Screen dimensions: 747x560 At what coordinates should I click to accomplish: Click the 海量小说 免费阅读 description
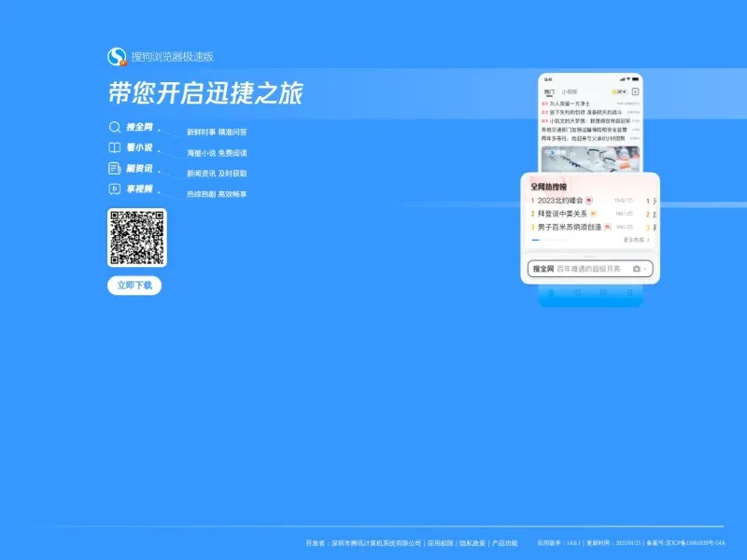(x=217, y=153)
